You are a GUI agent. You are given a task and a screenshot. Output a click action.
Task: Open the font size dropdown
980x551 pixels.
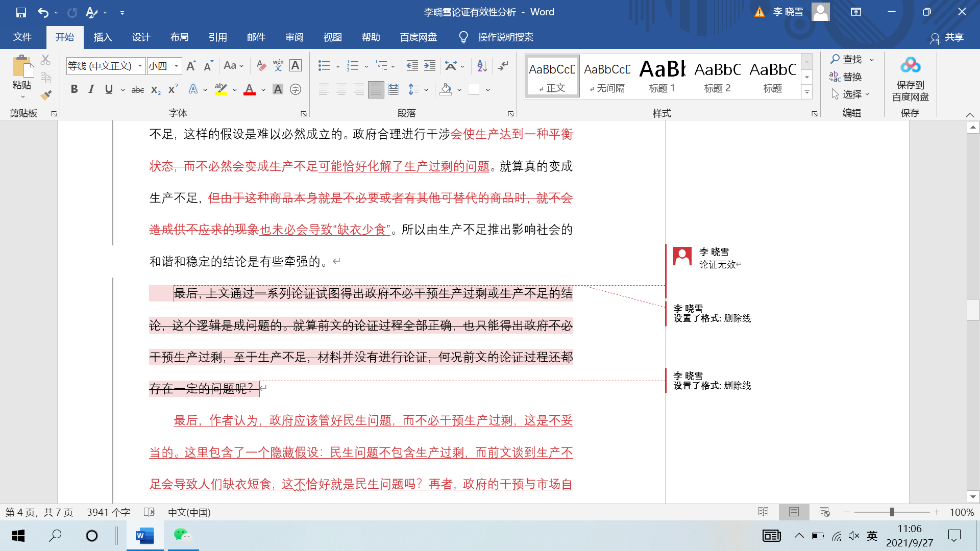pos(176,65)
